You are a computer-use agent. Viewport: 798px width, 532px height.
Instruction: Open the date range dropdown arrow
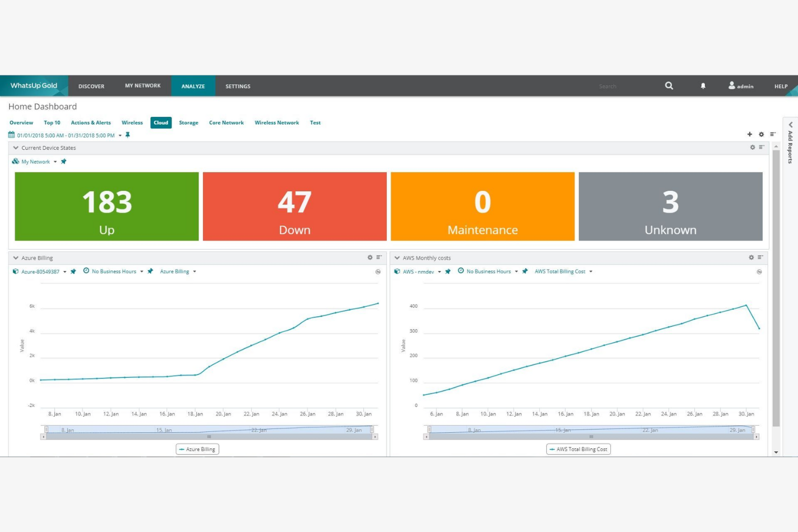(120, 135)
